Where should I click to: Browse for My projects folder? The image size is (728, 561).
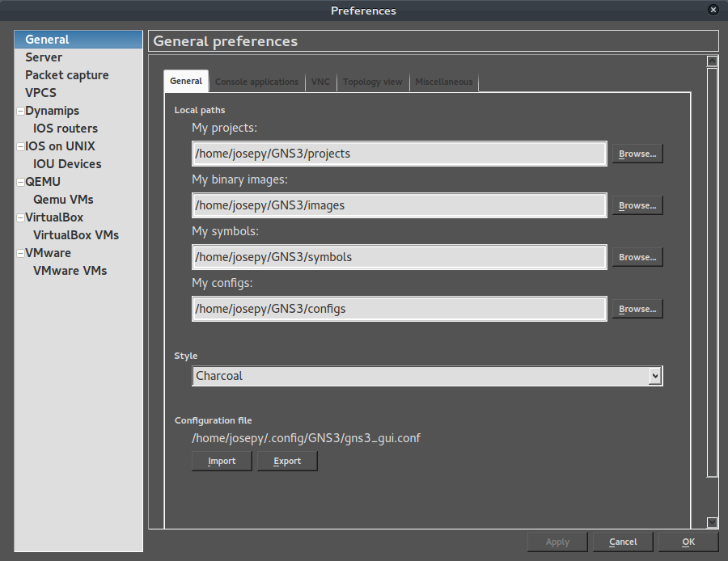[637, 154]
